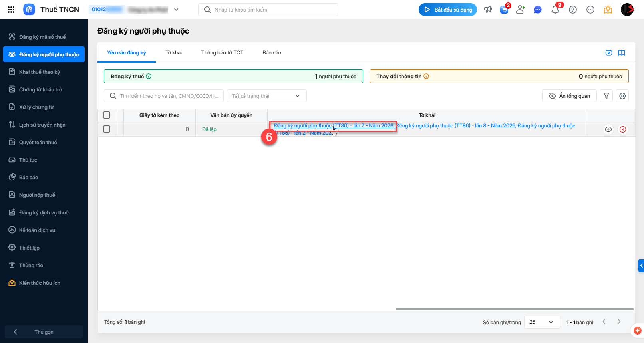Click the help question mark icon
This screenshot has height=343, width=644.
[573, 10]
